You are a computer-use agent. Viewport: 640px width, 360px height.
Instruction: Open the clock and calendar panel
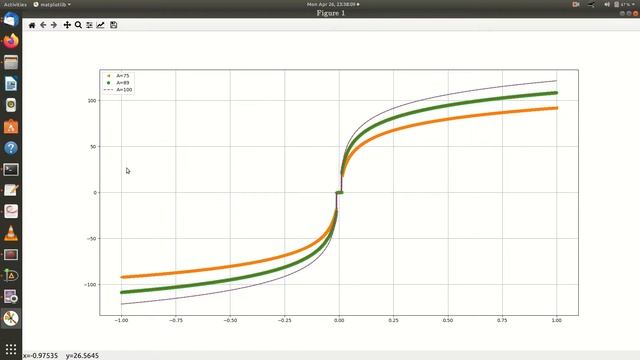point(333,4)
